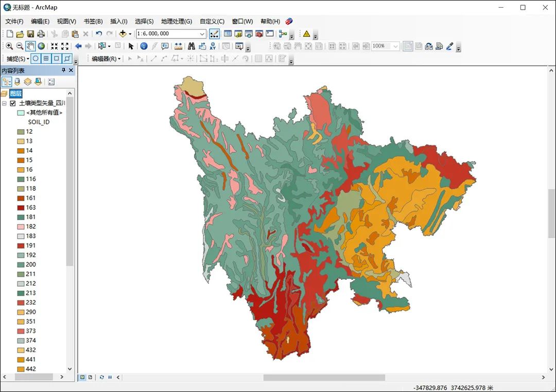556x392 pixels.
Task: Pin the 内容列表 panel
Action: (63, 70)
